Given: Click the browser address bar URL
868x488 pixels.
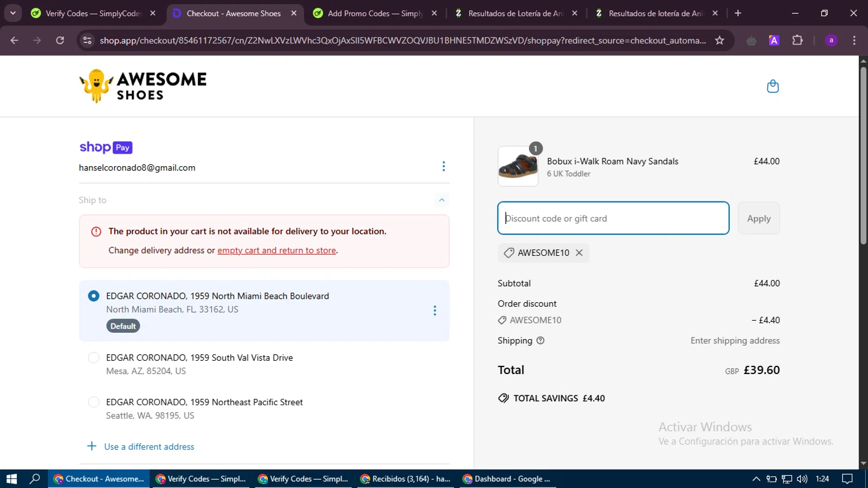Looking at the screenshot, I should point(402,41).
